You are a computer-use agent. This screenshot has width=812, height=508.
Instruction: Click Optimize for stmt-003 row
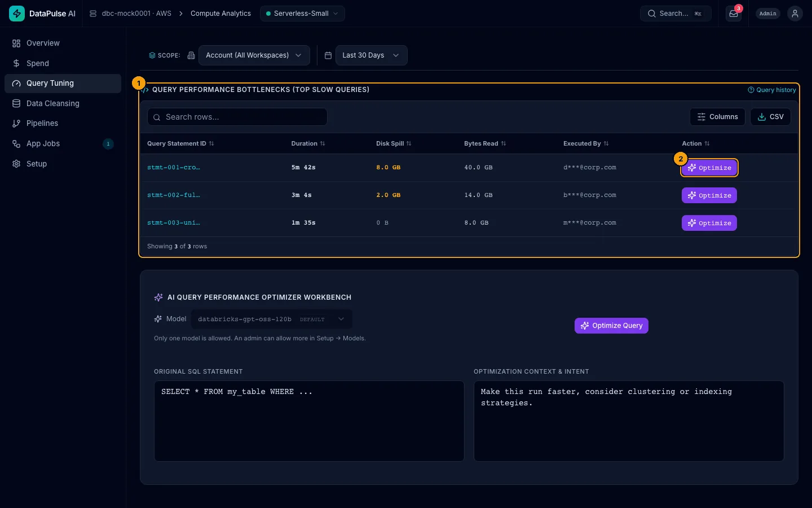709,223
